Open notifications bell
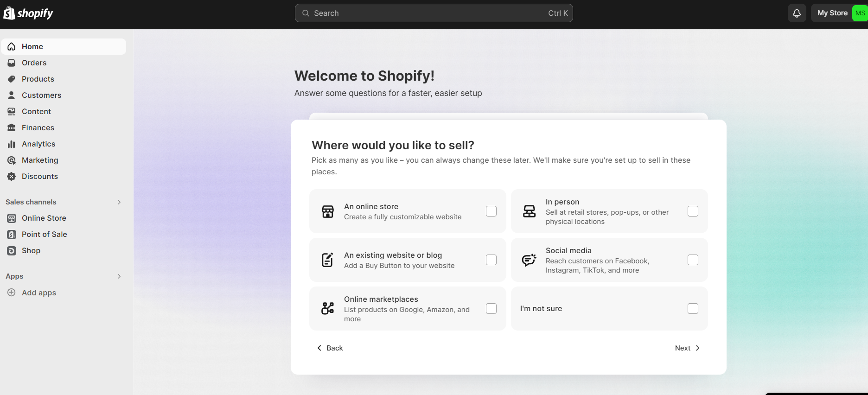The width and height of the screenshot is (868, 395). point(797,13)
